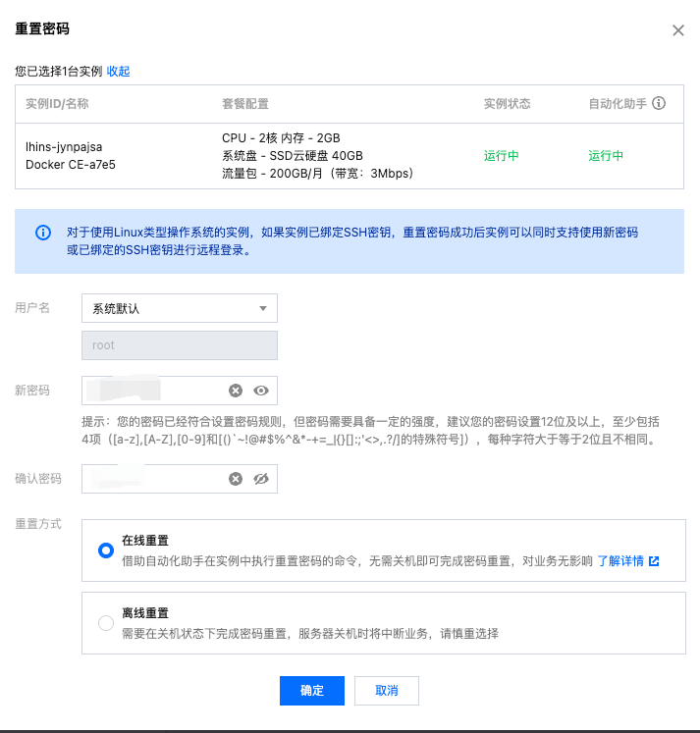Image resolution: width=700 pixels, height=733 pixels.
Task: Collapse the instance list via 收起
Action: 118,72
